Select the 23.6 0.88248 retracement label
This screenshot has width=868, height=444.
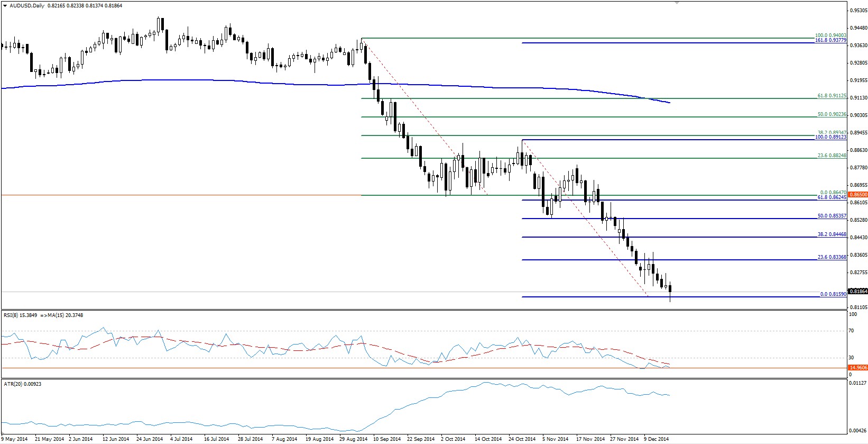point(832,156)
